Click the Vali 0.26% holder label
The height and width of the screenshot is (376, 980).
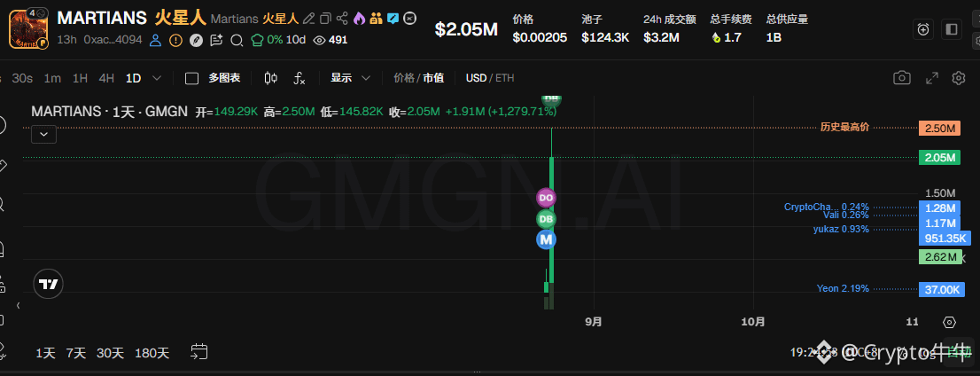click(x=845, y=215)
